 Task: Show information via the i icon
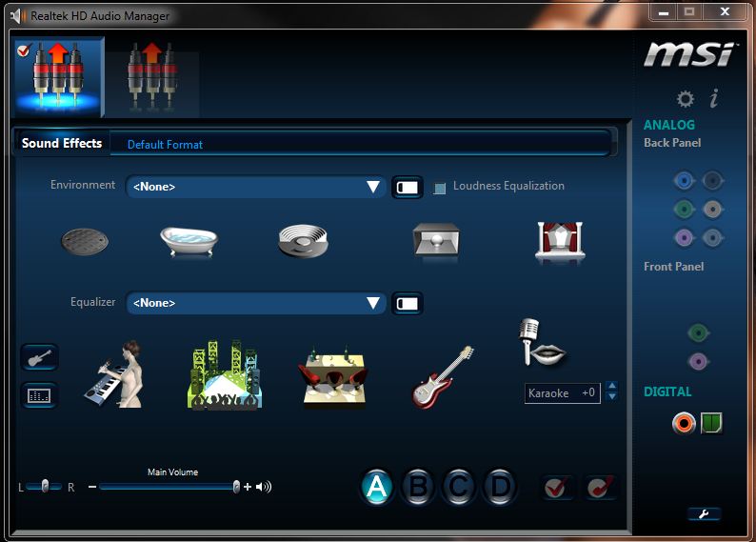click(714, 98)
